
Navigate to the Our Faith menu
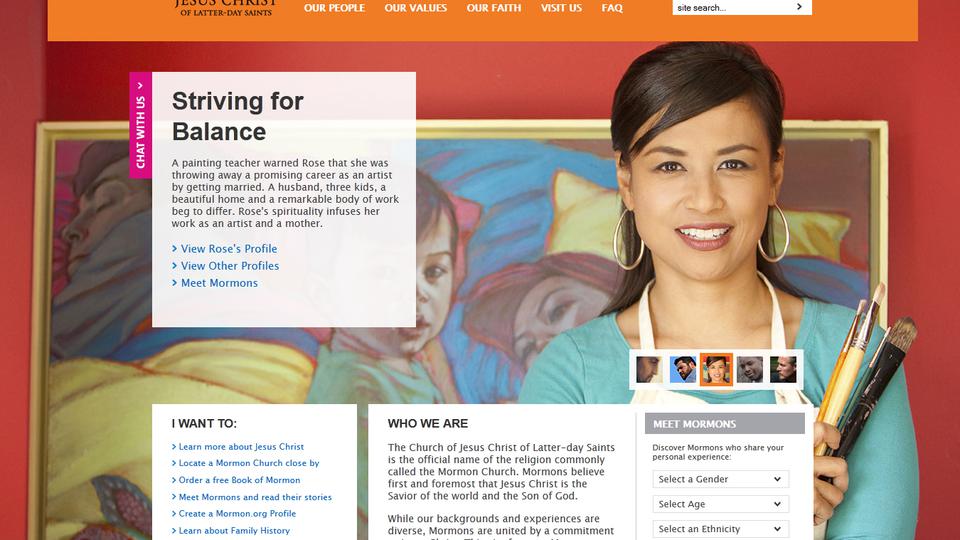point(493,8)
